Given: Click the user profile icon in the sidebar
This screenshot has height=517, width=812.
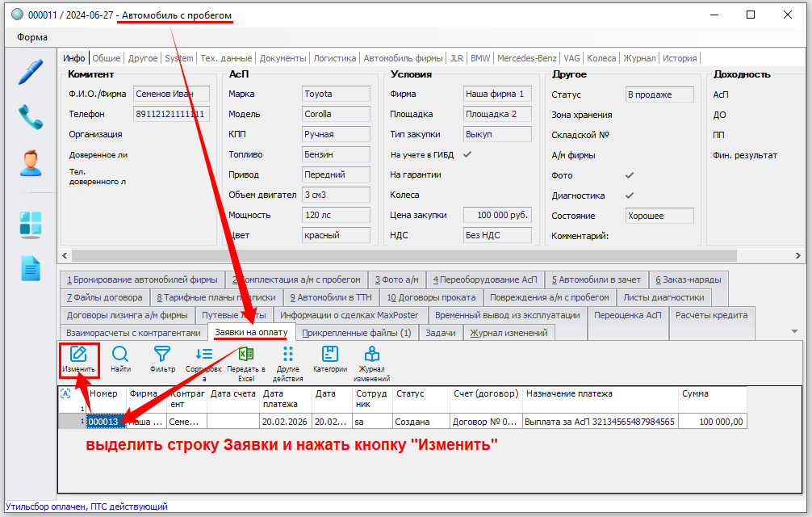Looking at the screenshot, I should (31, 164).
